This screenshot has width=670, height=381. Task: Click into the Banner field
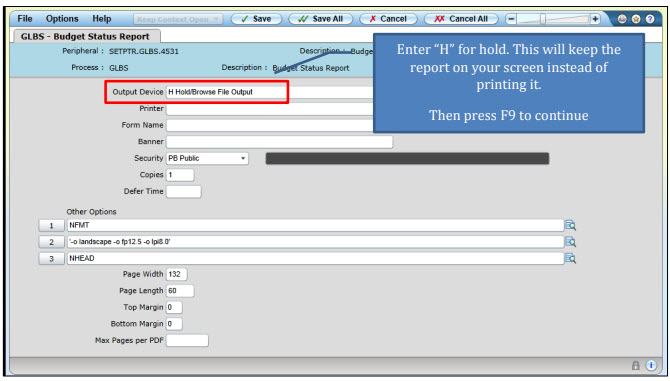click(279, 142)
